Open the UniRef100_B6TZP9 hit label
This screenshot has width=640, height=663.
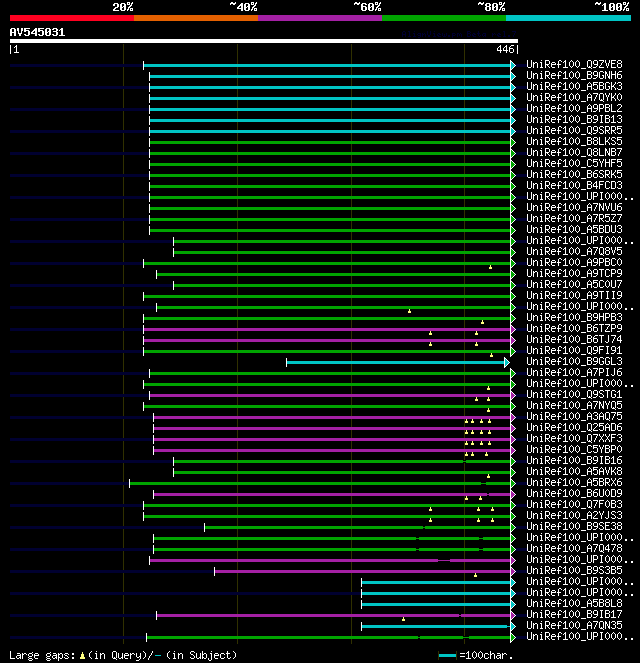pyautogui.click(x=574, y=328)
